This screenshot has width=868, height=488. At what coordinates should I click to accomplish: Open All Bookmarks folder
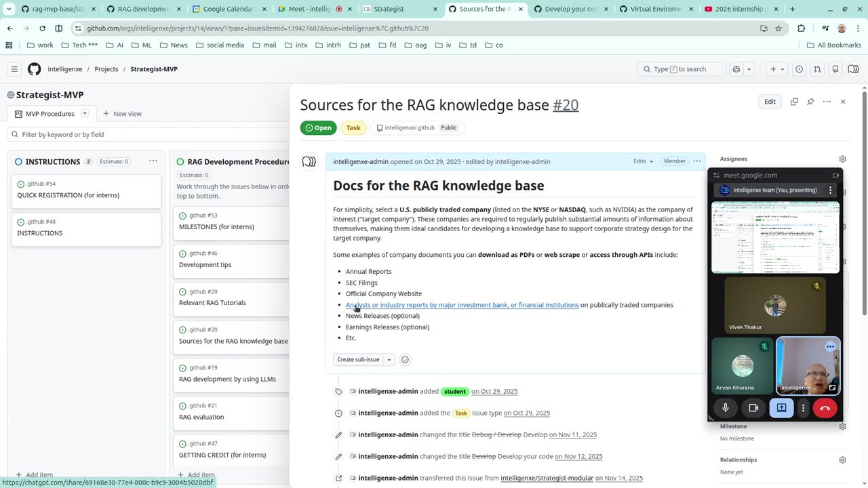tap(834, 45)
